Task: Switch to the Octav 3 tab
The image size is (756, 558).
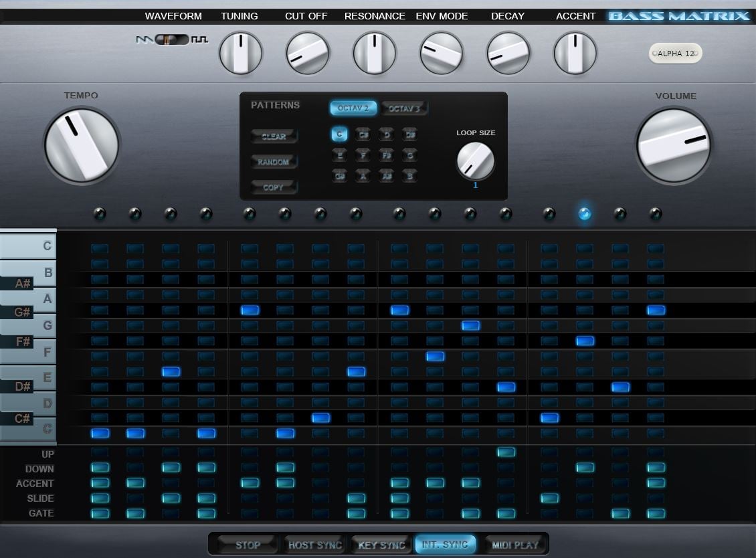Action: pos(404,108)
